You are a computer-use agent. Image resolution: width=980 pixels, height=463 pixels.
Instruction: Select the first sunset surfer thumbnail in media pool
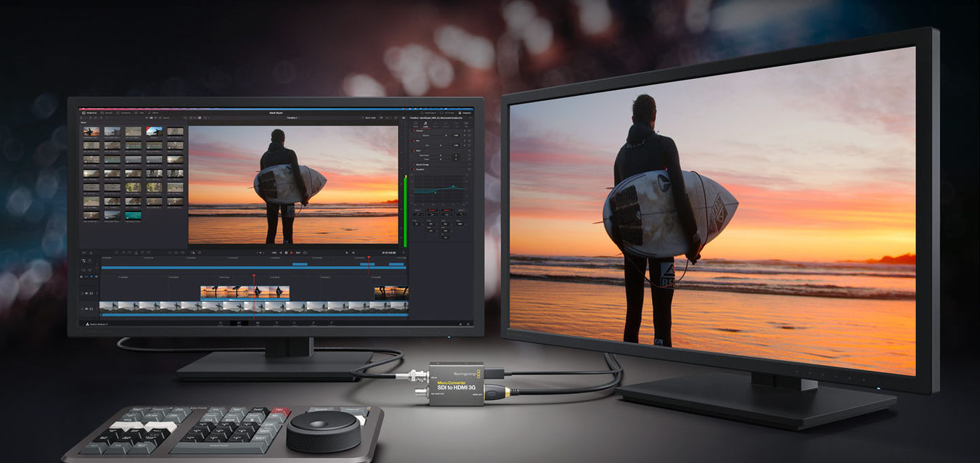(91, 132)
